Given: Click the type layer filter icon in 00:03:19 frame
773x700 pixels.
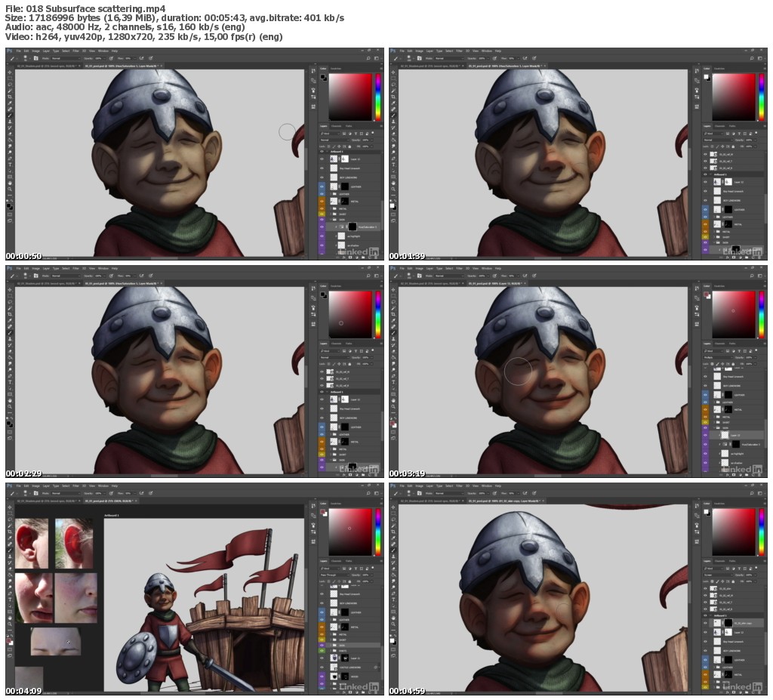Looking at the screenshot, I should point(739,351).
